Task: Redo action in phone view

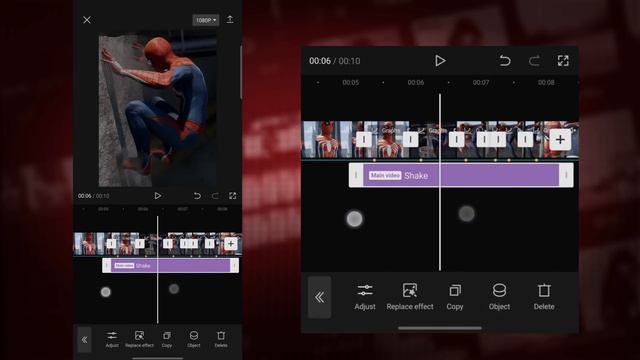Action: pos(215,196)
